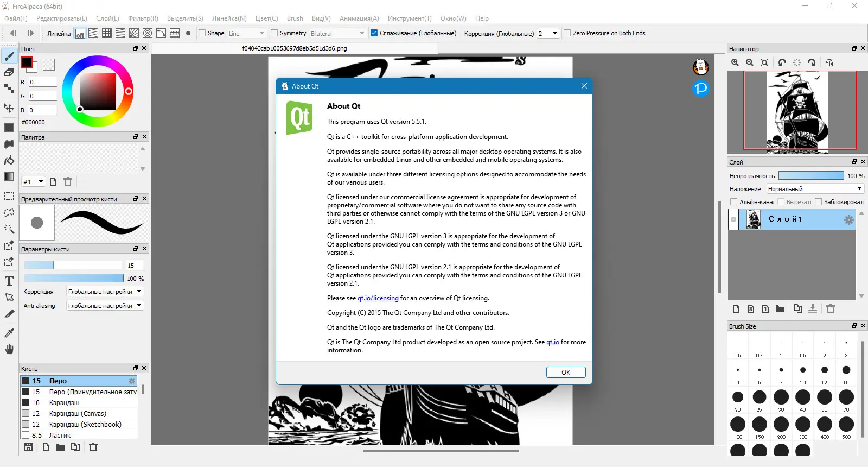Select the Brush tool in the left toolbar
The image size is (868, 467).
tap(9, 56)
